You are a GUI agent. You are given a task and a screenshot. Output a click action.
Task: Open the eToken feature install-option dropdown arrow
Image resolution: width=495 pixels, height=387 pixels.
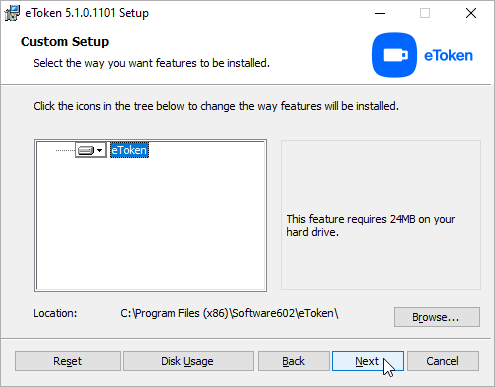click(99, 150)
